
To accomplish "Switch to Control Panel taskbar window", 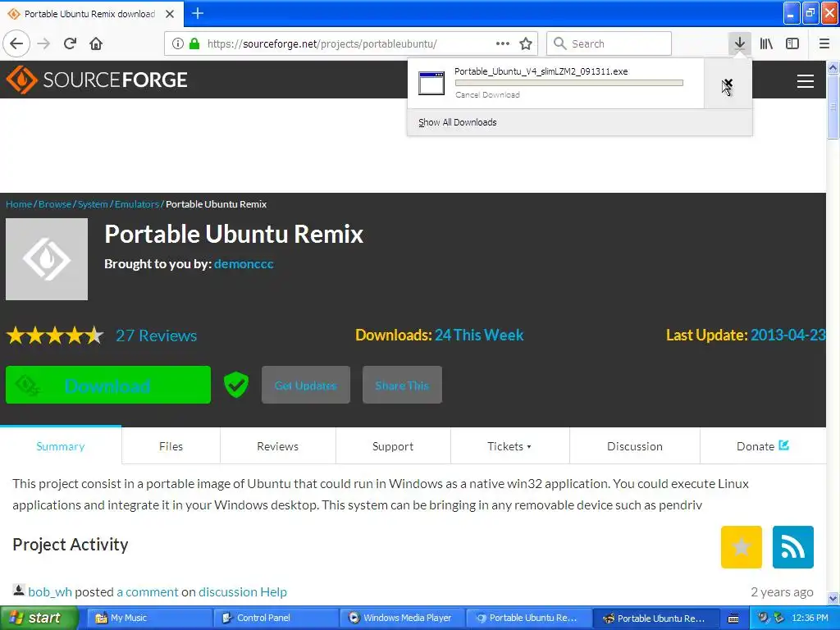I will click(276, 618).
